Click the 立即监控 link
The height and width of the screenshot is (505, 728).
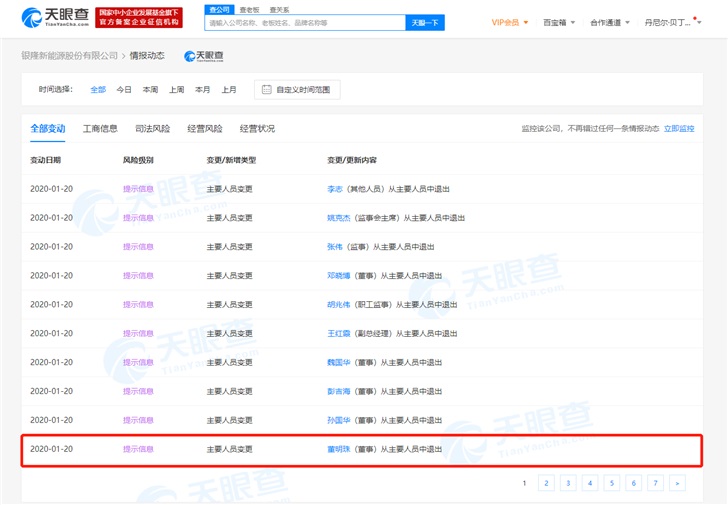coord(678,129)
